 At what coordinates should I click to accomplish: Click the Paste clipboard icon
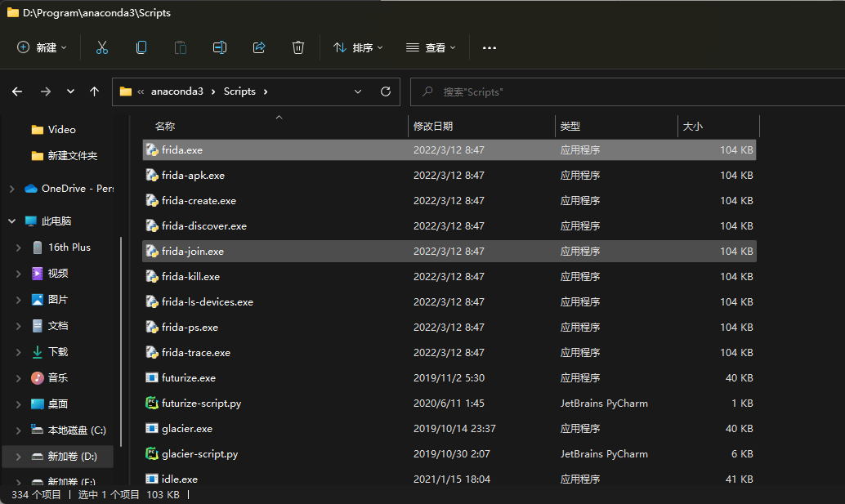point(181,47)
